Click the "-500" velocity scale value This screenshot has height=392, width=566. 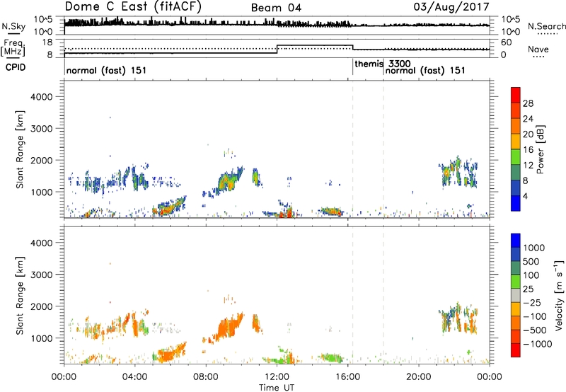coord(535,330)
